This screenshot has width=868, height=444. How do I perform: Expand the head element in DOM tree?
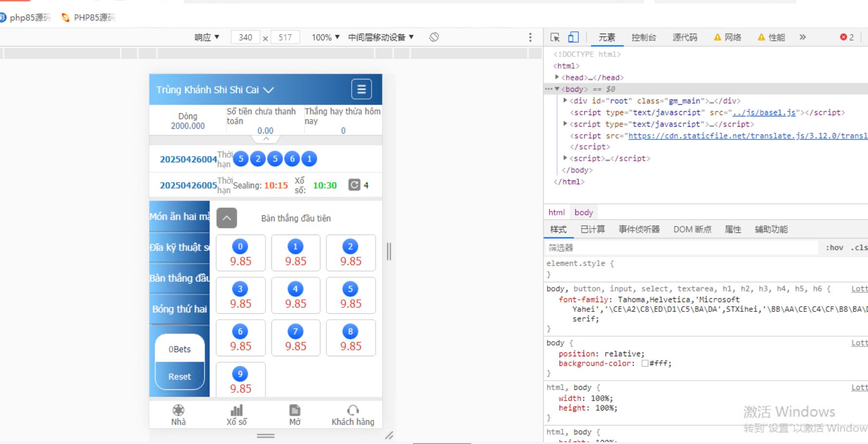tap(557, 77)
